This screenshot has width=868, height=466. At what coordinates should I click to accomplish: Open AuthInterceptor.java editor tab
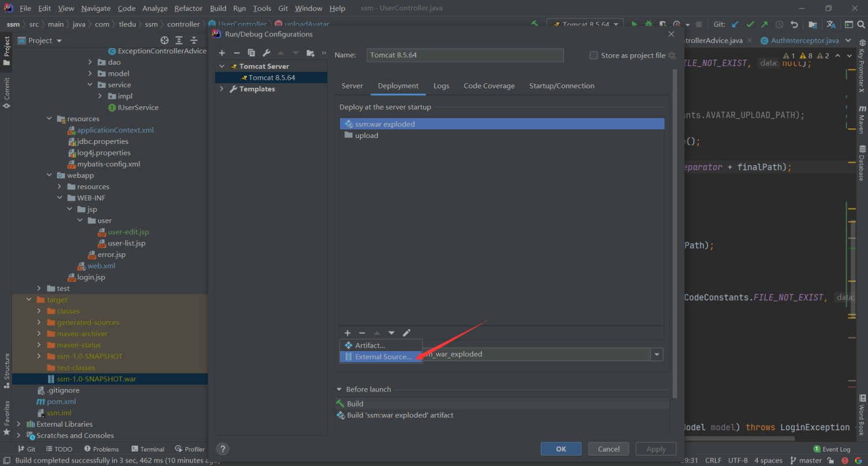click(805, 40)
